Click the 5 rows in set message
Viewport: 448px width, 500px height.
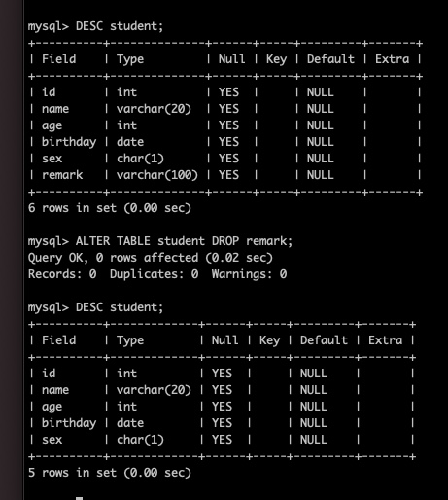(110, 473)
